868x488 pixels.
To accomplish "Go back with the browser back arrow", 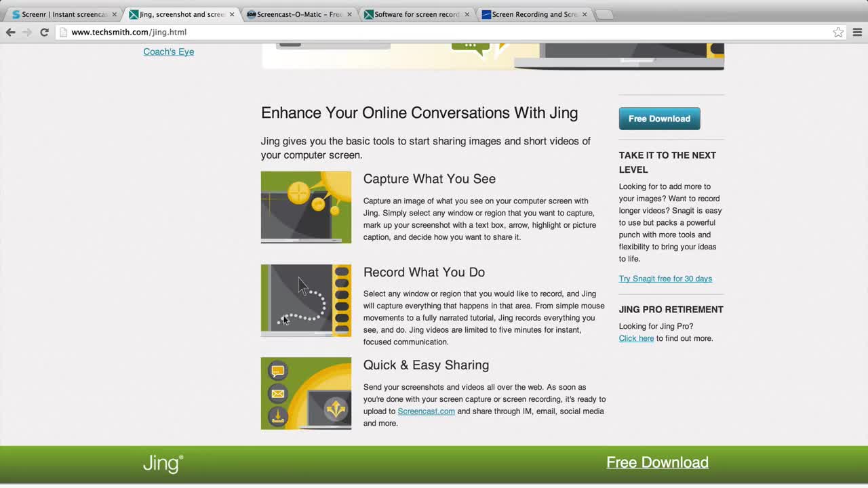I will [10, 32].
